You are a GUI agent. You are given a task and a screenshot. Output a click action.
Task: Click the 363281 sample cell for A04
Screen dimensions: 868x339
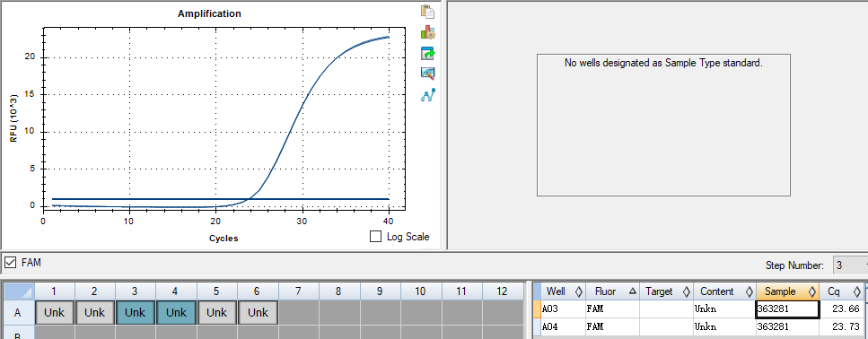(x=788, y=326)
